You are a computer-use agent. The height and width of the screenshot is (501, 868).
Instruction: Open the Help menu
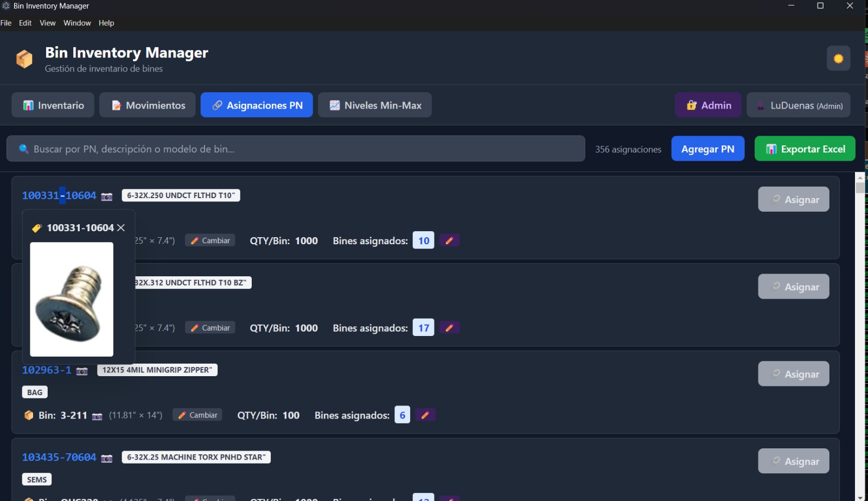(x=106, y=23)
